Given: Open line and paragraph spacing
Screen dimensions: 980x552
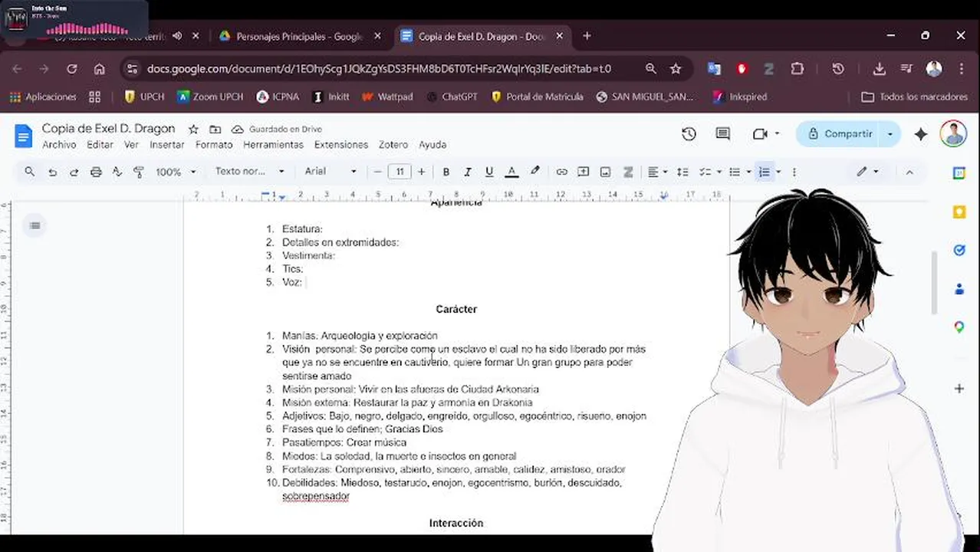Looking at the screenshot, I should (682, 172).
